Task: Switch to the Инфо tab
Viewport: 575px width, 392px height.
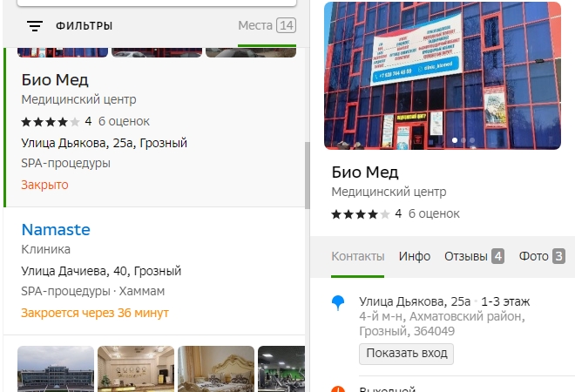Action: click(x=415, y=256)
